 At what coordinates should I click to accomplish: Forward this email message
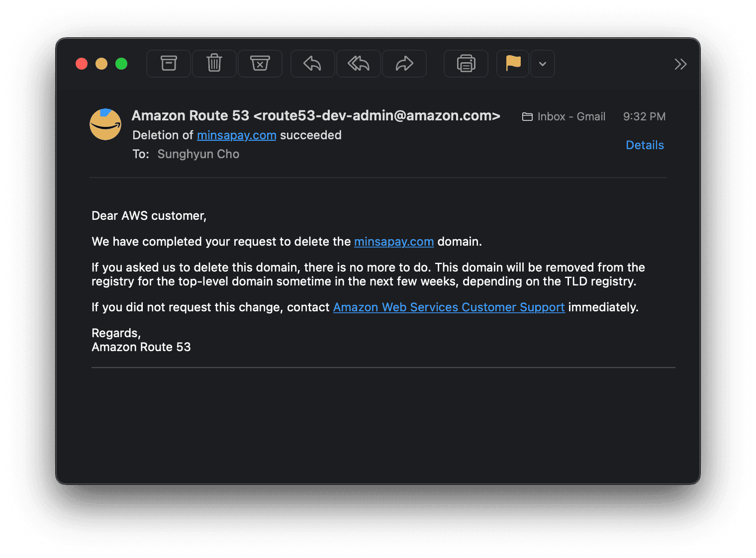click(x=404, y=64)
